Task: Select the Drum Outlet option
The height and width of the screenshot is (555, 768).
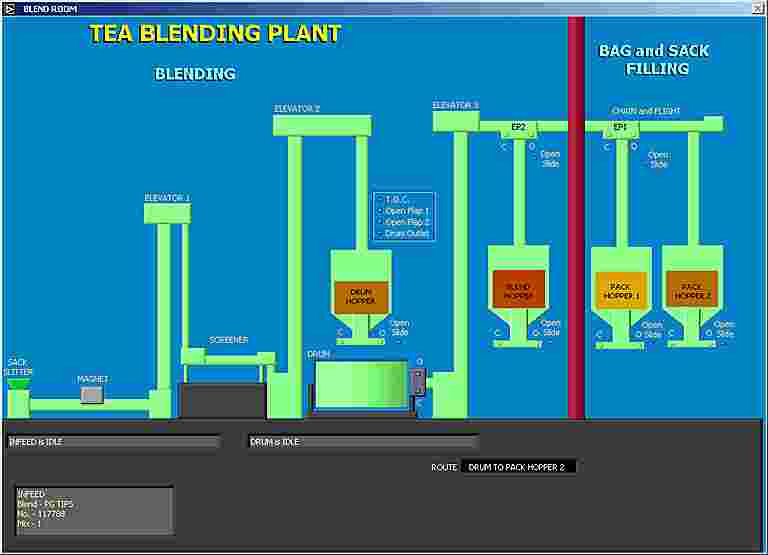Action: (405, 233)
